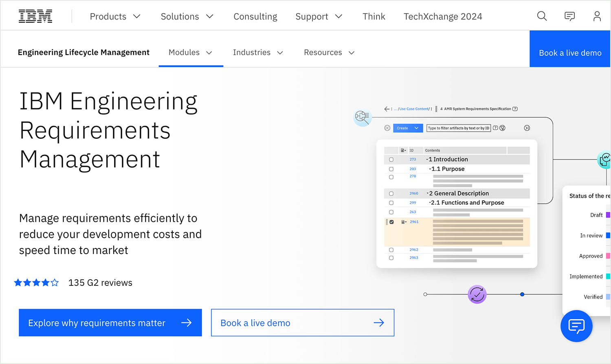Viewport: 611px width, 364px height.
Task: Go to Consulting
Action: pos(255,17)
